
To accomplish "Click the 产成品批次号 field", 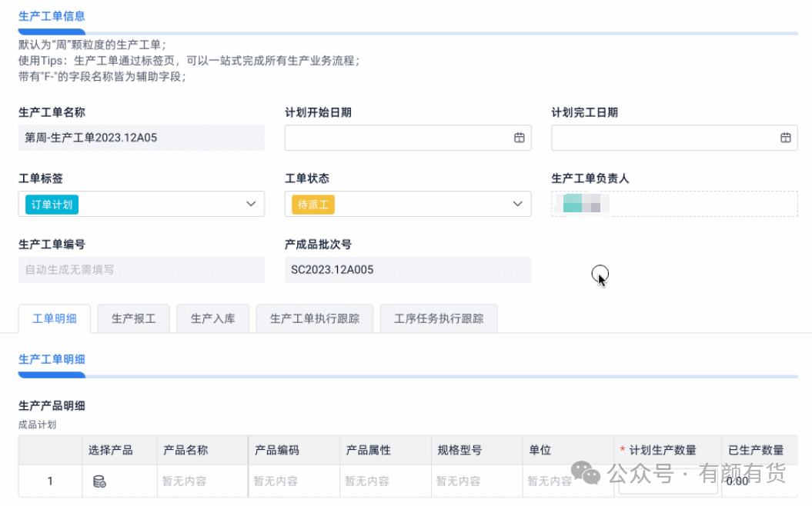I will pyautogui.click(x=407, y=270).
